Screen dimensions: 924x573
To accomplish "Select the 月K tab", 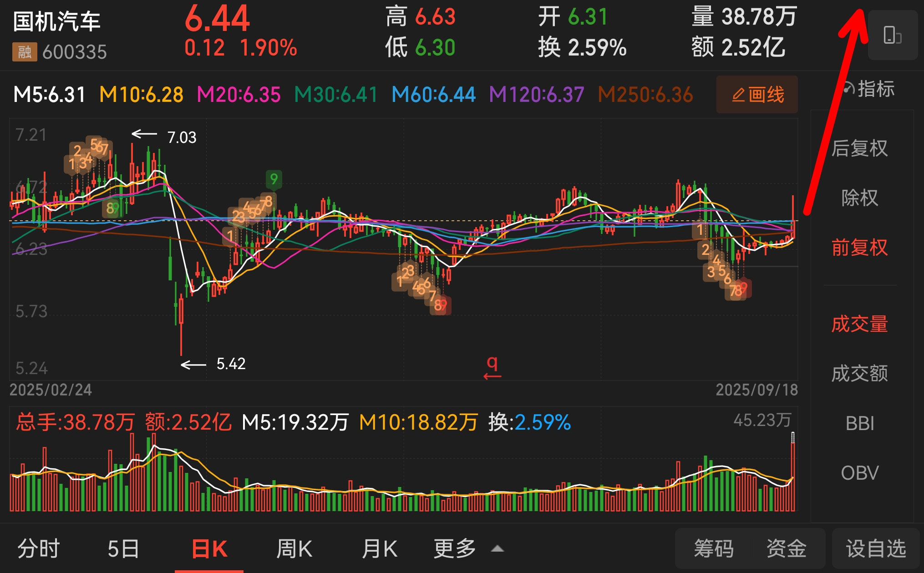I will pyautogui.click(x=379, y=548).
